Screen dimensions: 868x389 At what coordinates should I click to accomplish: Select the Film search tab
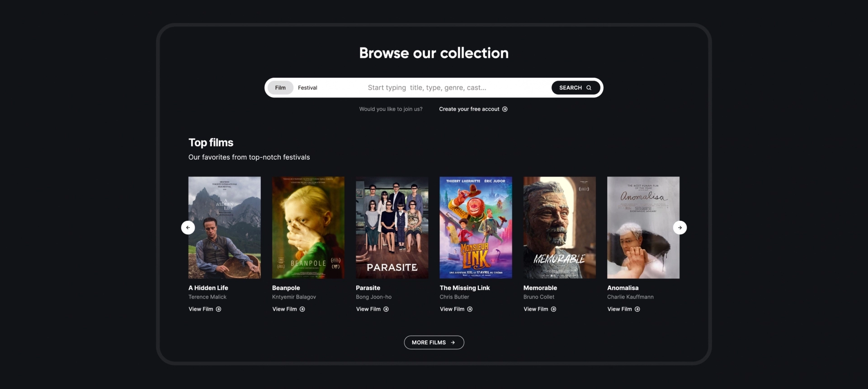tap(280, 88)
